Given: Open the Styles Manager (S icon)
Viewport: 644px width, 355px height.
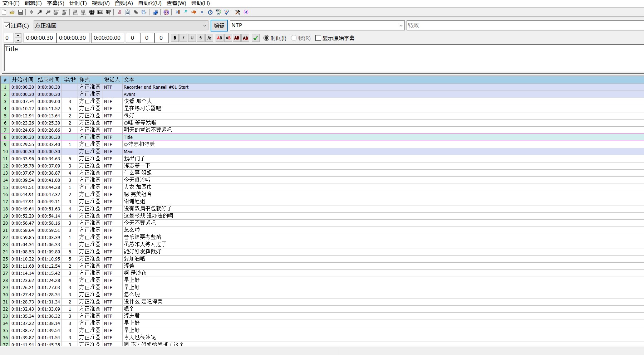Looking at the screenshot, I should point(119,12).
